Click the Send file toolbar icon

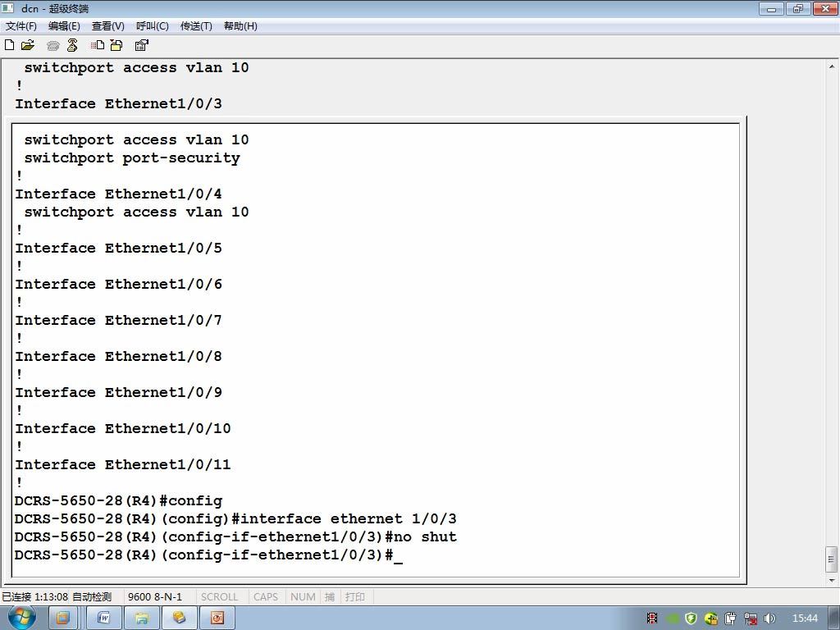coord(98,46)
